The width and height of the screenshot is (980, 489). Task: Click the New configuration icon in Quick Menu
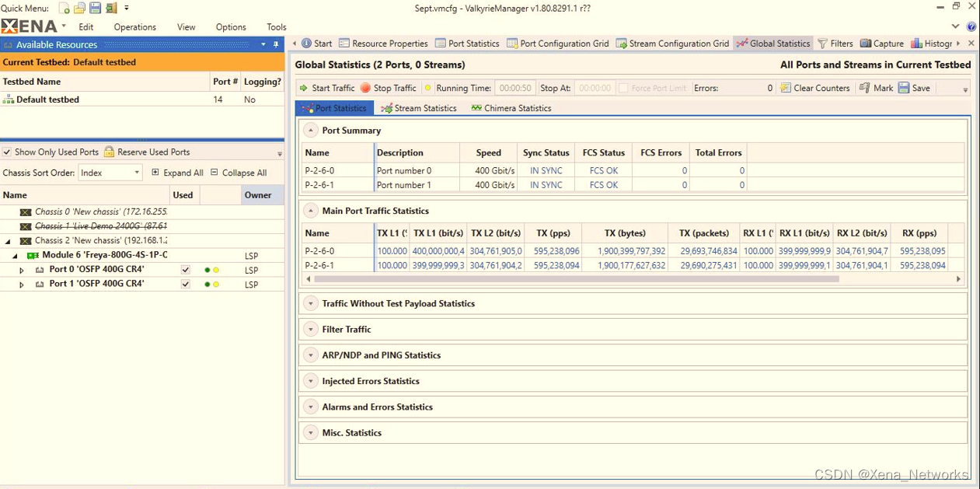coord(64,8)
